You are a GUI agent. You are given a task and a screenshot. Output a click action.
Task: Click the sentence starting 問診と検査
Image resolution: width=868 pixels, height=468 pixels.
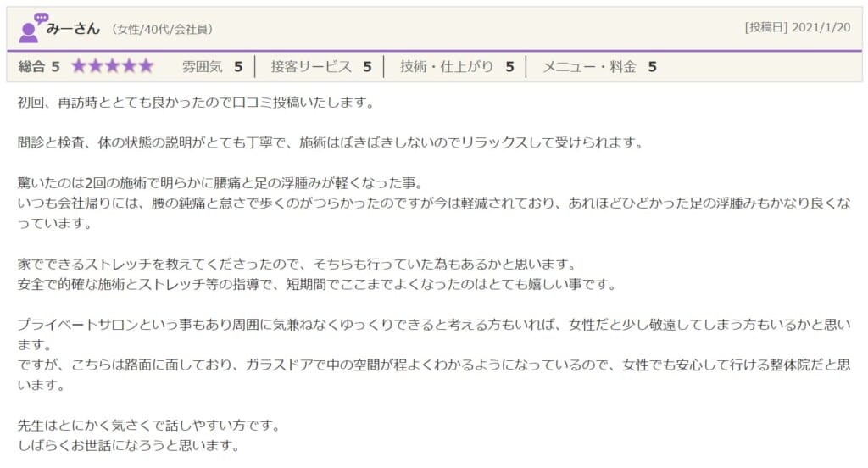pos(331,142)
